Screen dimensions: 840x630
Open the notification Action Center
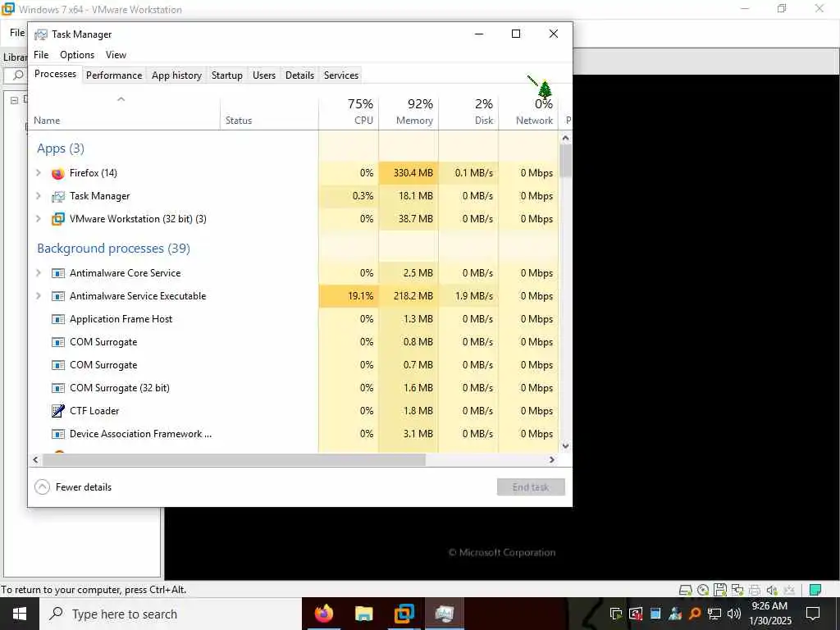pos(813,614)
